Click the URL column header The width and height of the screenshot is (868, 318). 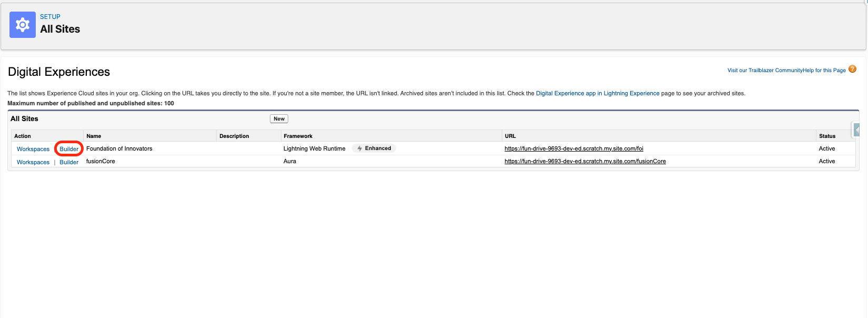click(510, 136)
